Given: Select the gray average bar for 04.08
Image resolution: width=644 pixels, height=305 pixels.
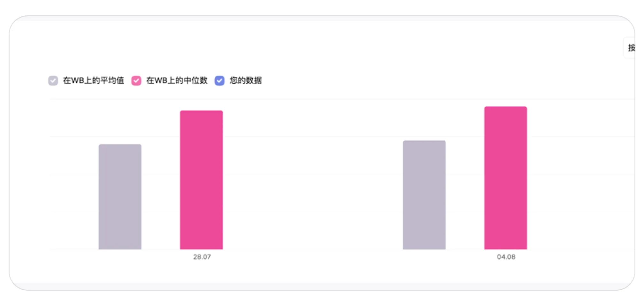Looking at the screenshot, I should coord(424,195).
